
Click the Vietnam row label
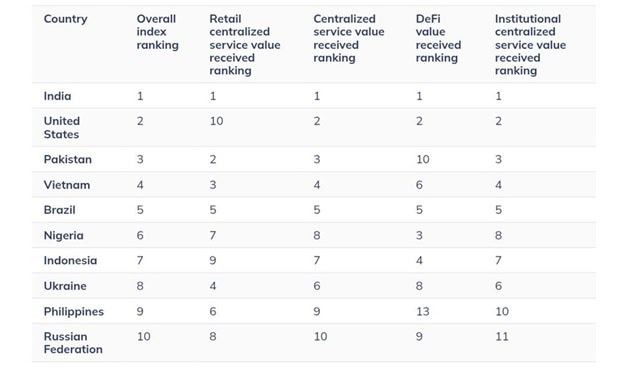(x=67, y=185)
